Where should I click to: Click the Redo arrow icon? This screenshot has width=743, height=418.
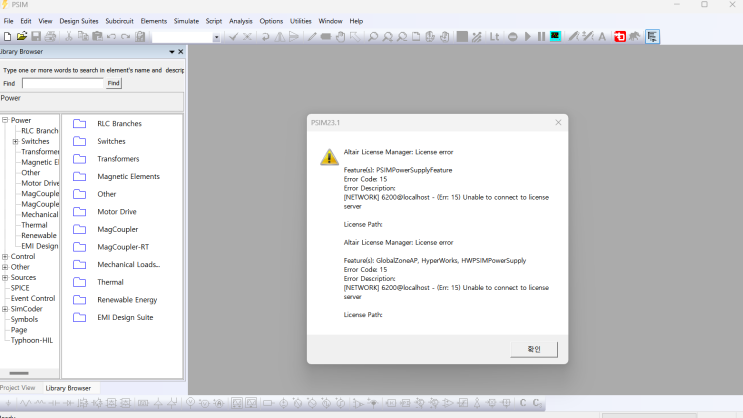coord(126,36)
